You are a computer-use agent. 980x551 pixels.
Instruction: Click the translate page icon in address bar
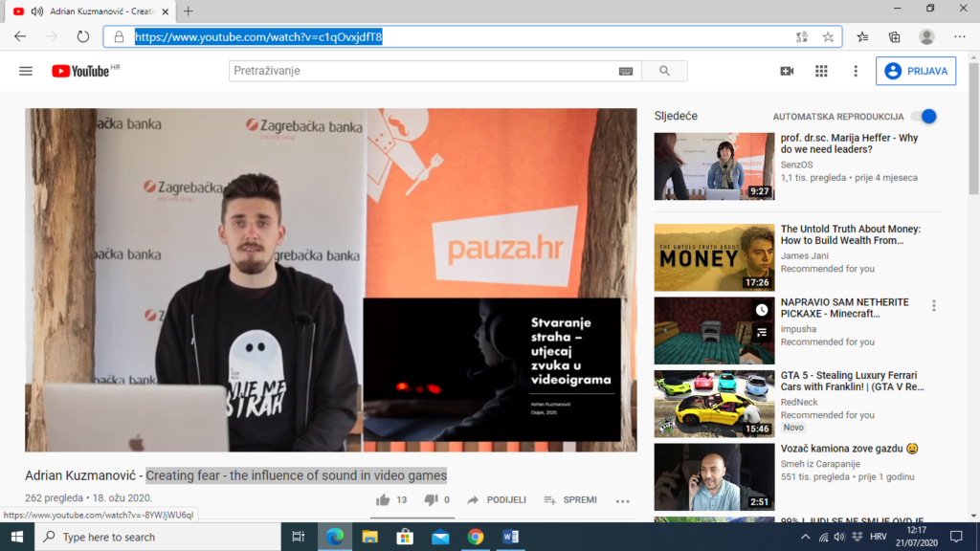point(802,37)
